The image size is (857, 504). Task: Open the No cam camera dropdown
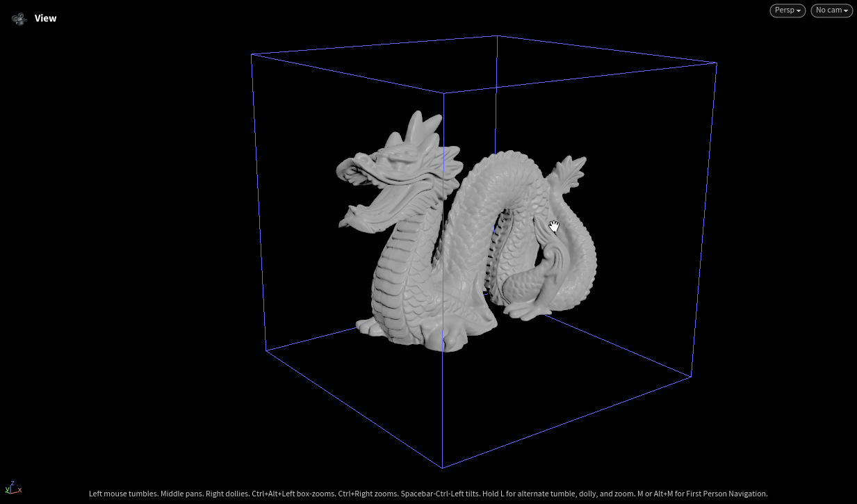[x=831, y=10]
